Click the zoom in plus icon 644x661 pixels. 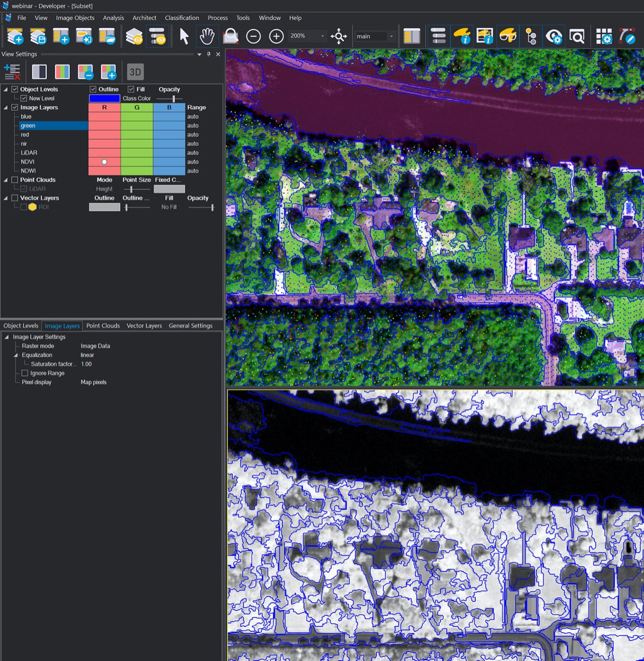(x=276, y=36)
